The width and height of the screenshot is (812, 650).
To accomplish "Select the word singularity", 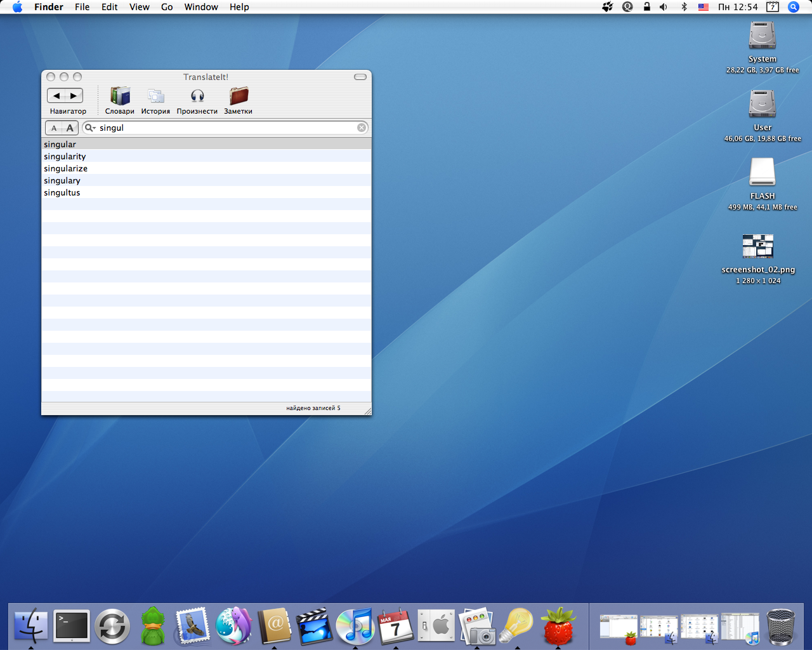I will pyautogui.click(x=206, y=156).
